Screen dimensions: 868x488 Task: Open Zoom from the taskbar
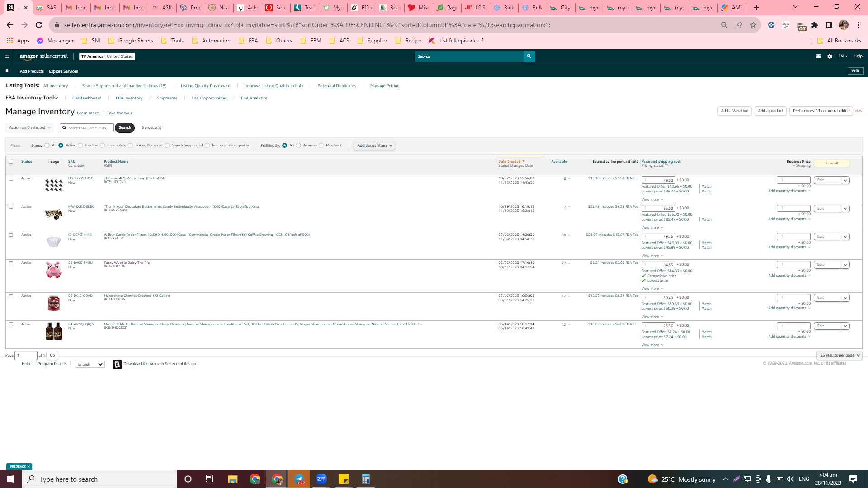point(321,479)
